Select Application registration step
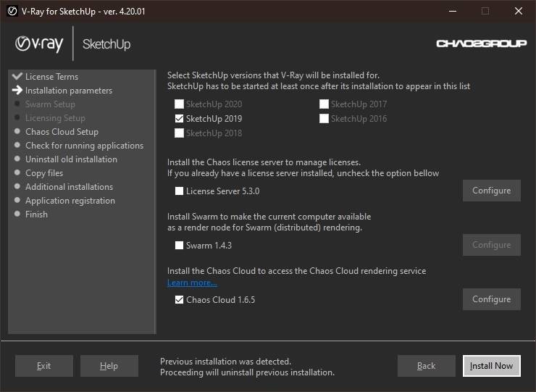This screenshot has width=536, height=392. tap(70, 201)
